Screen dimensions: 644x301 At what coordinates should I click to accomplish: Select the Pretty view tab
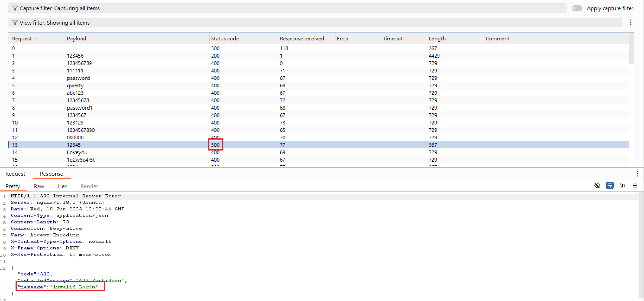13,186
